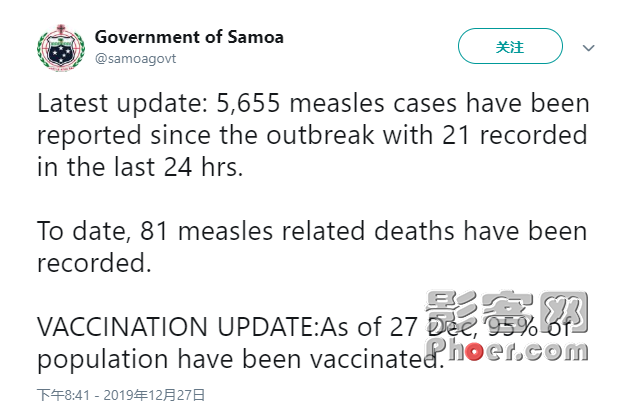Open the tweet timestamp 下午8:41

63,395
